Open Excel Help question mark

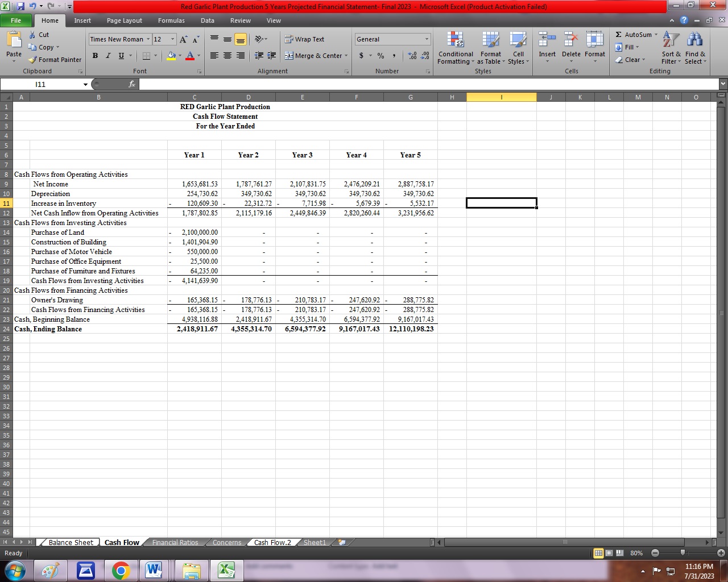point(684,20)
